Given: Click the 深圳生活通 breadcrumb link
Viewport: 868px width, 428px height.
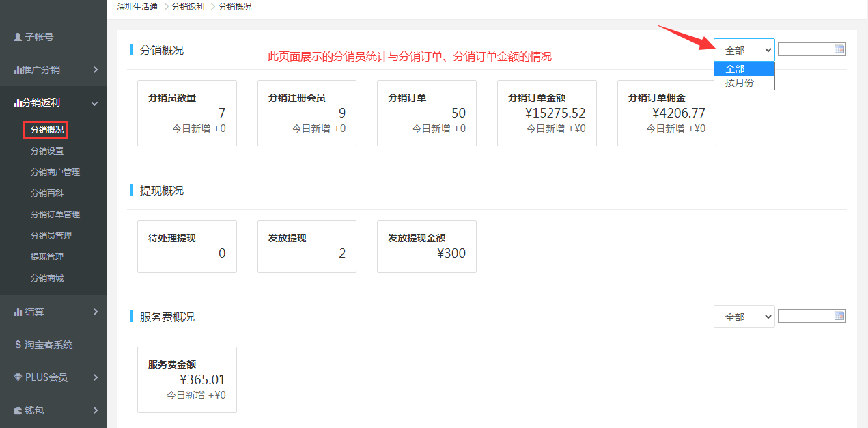Looking at the screenshot, I should point(137,7).
